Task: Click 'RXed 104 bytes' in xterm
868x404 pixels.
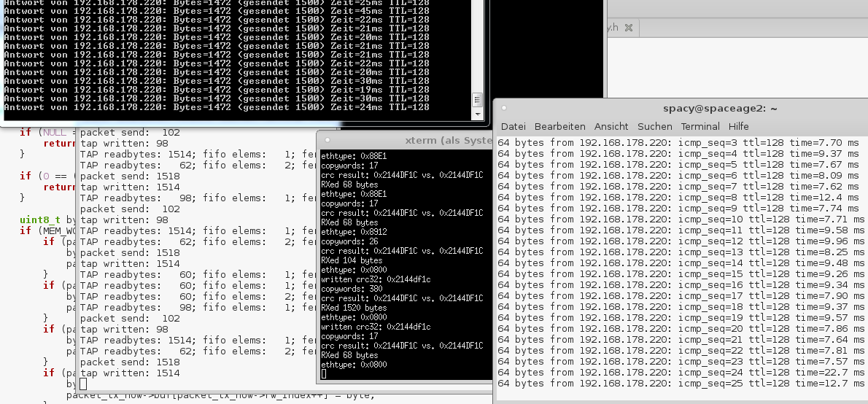Action: click(x=352, y=260)
